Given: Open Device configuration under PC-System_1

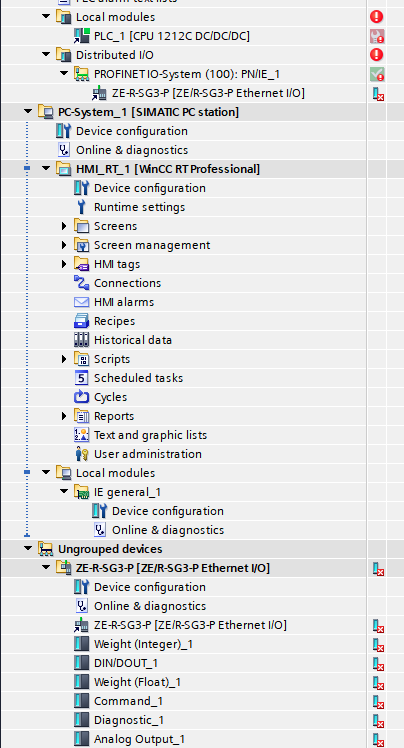Looking at the screenshot, I should (x=132, y=131).
